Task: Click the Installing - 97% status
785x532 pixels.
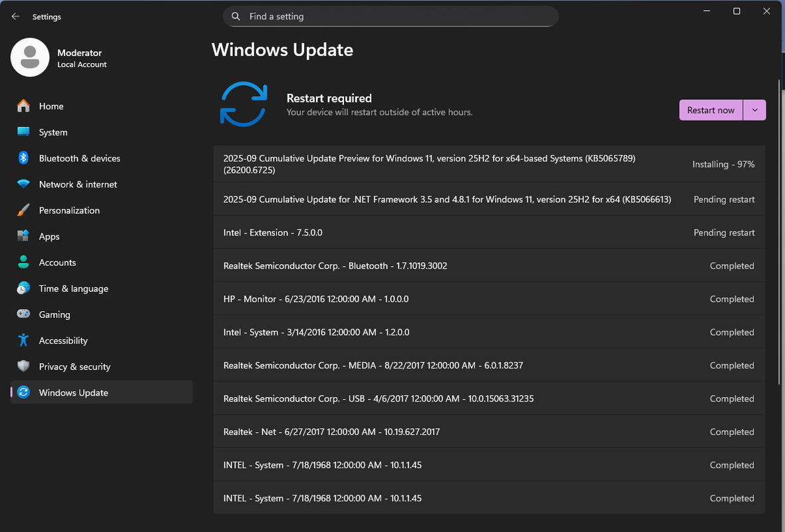Action: click(723, 164)
